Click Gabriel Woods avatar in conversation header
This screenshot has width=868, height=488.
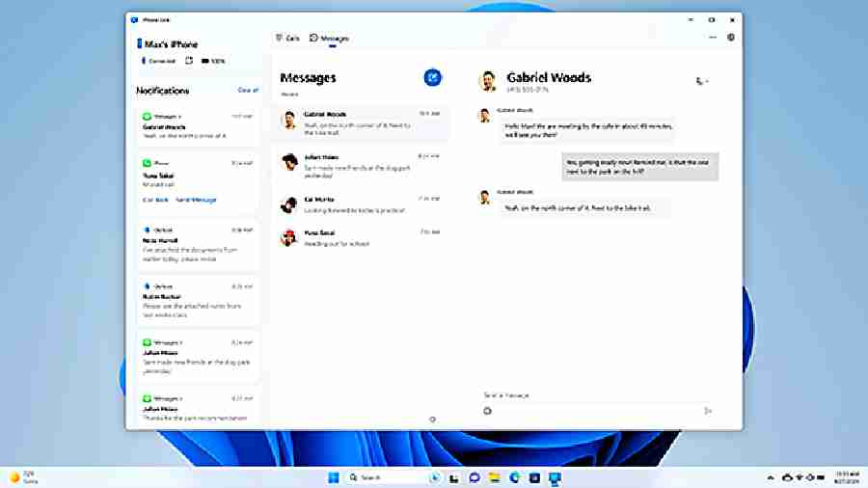coord(488,81)
